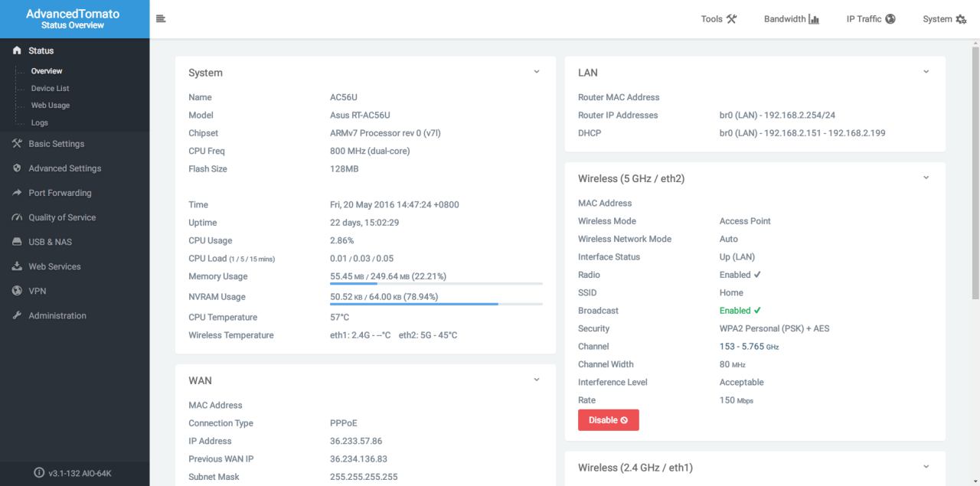Disable the 5 GHz wireless radio
The image size is (980, 486).
tap(608, 420)
